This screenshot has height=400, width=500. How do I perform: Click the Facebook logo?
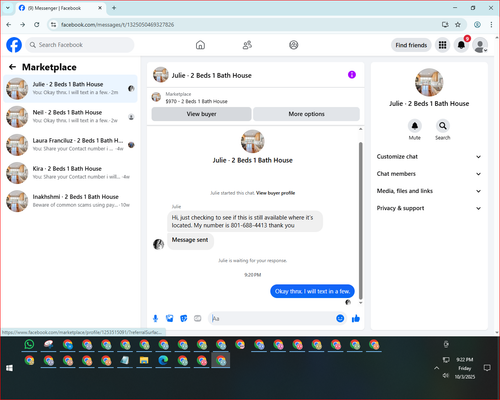pos(14,45)
